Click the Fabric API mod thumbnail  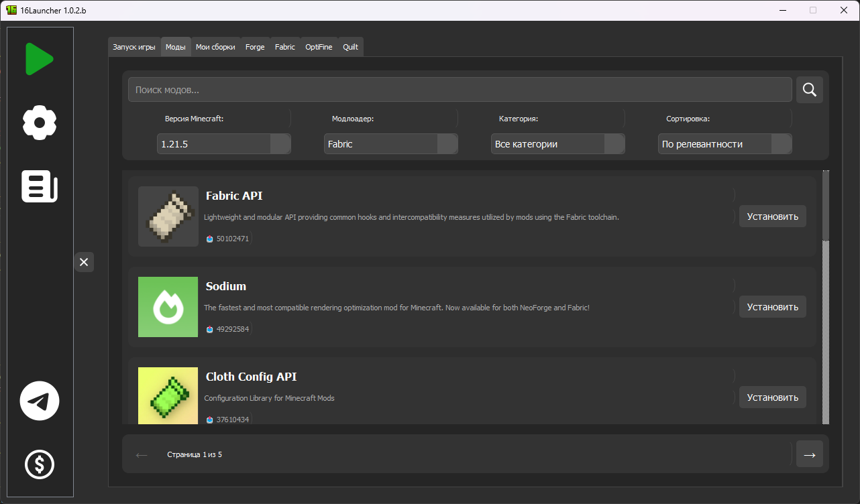coord(168,216)
